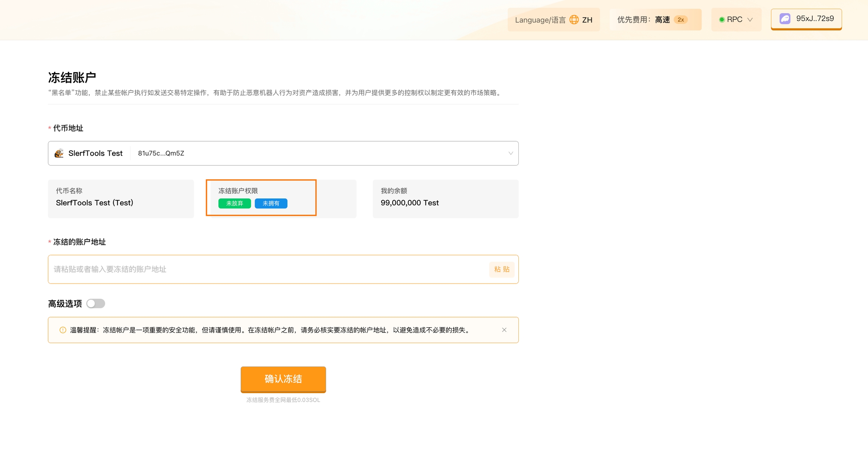Click the 粘贴 paste button
Screen dimensions: 868x464
501,269
